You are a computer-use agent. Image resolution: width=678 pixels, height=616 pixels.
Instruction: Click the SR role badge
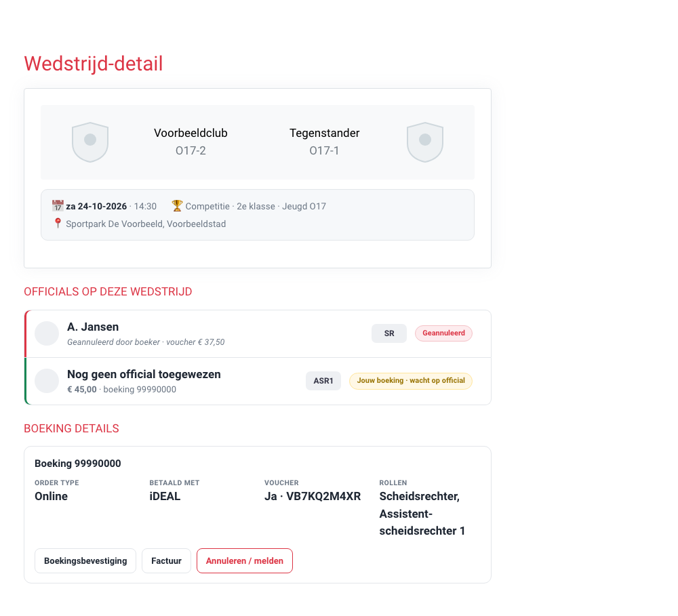[389, 333]
